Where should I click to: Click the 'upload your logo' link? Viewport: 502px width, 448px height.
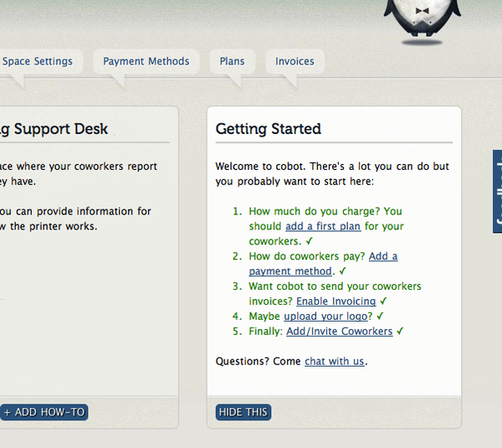[325, 317]
